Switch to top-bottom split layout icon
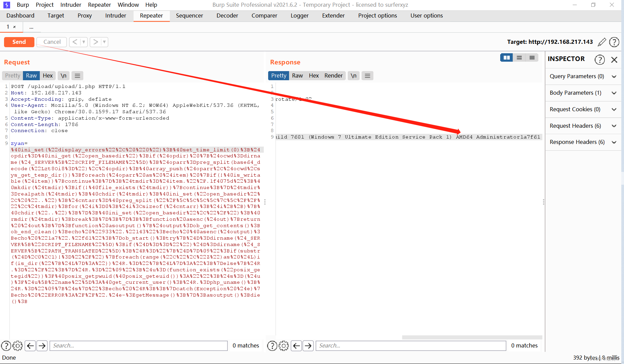Viewport: 624px width, 364px height. 519,58
